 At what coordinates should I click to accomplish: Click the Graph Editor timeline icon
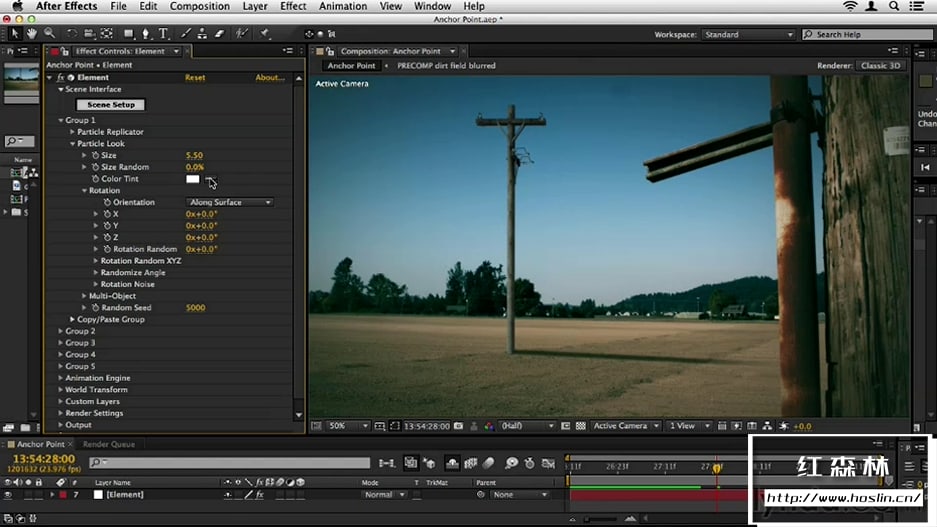pos(548,463)
